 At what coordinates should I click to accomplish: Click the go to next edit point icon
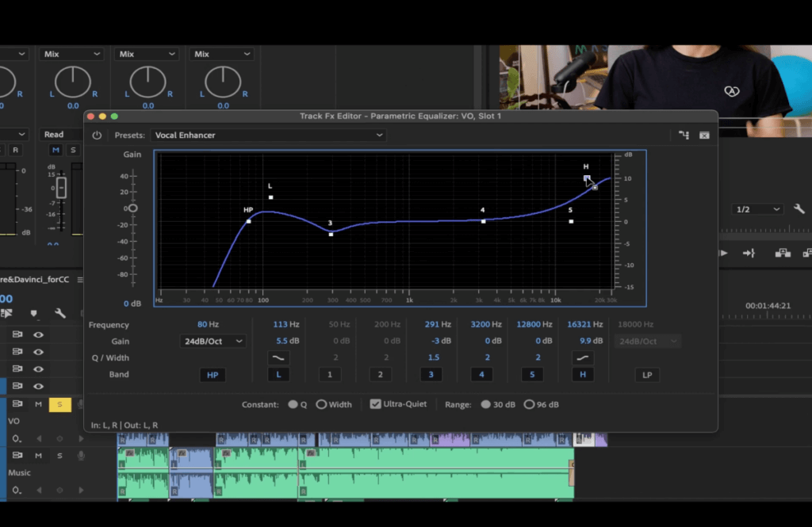tap(749, 253)
